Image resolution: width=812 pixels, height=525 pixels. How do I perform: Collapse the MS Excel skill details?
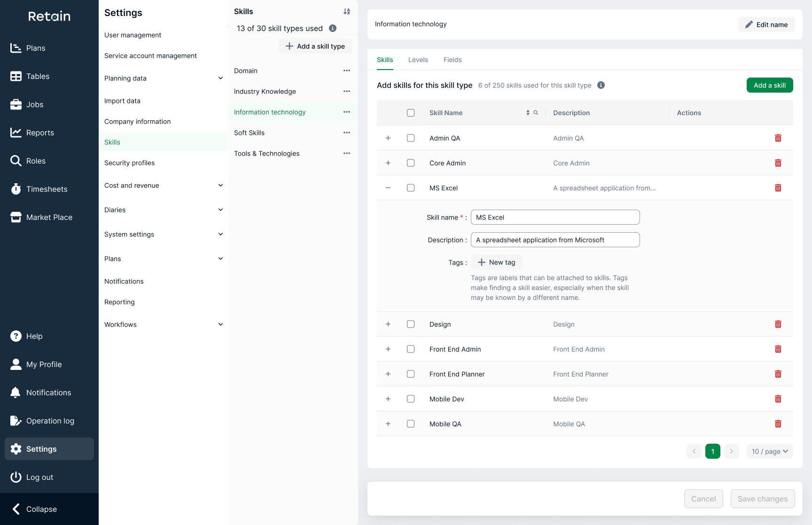click(x=388, y=188)
